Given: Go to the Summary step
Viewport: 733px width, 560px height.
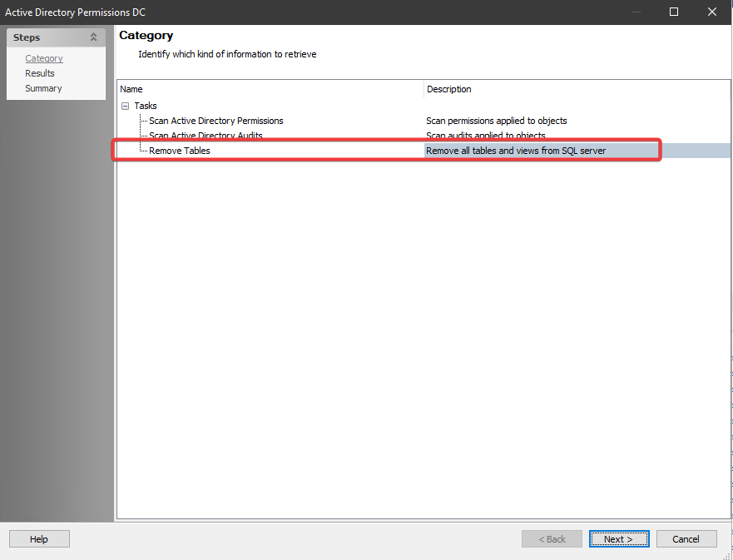Looking at the screenshot, I should coord(42,88).
